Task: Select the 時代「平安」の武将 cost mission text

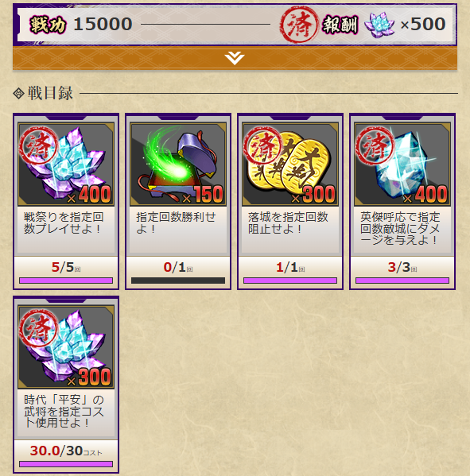Action: click(64, 412)
